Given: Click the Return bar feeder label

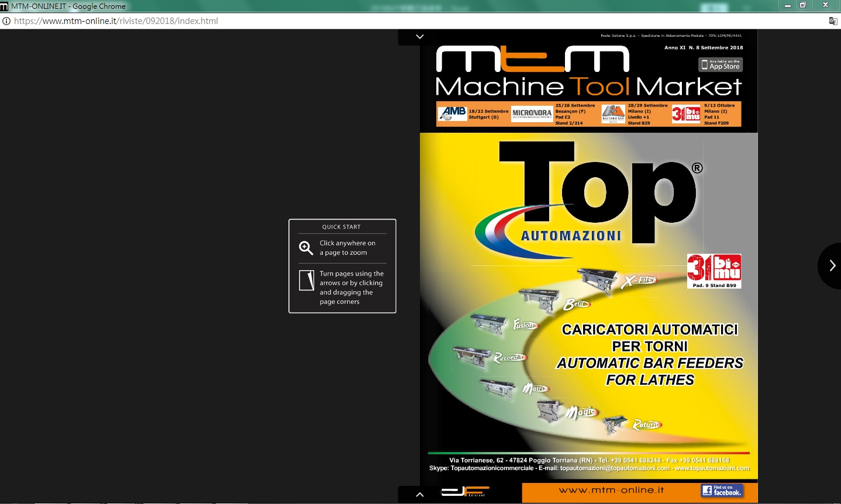Looking at the screenshot, I should [x=646, y=424].
